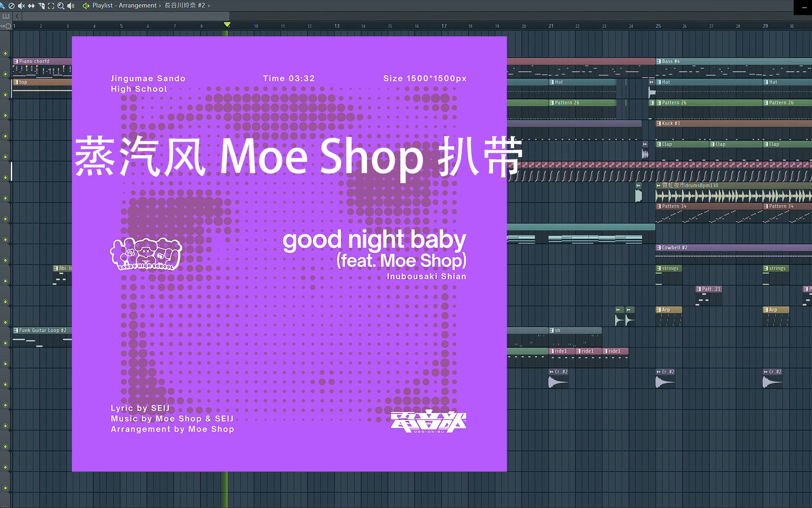Select Cr..#2 crash clip at bar 21
812x508 pixels.
(x=559, y=379)
